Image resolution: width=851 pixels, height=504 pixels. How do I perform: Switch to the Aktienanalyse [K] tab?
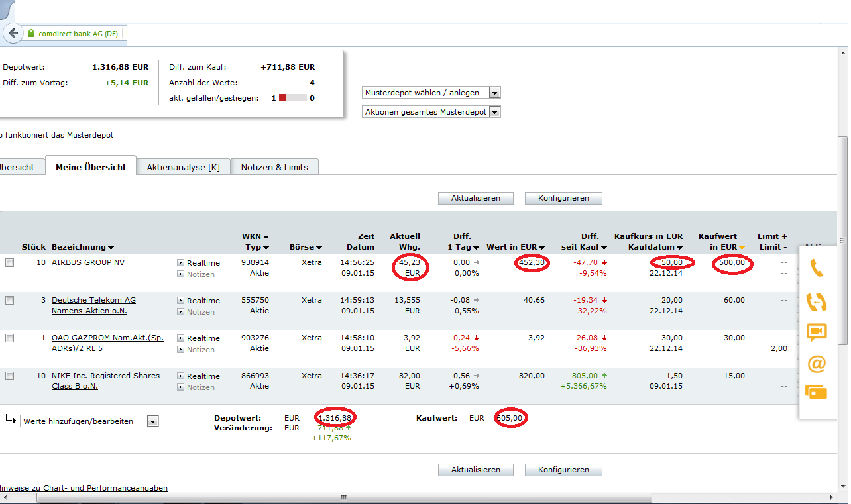point(183,167)
